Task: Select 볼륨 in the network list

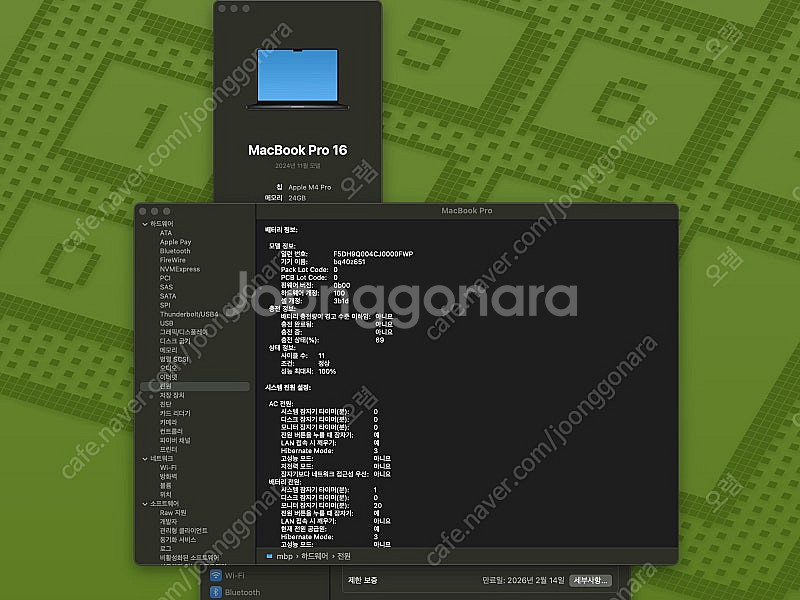Action: coord(165,486)
